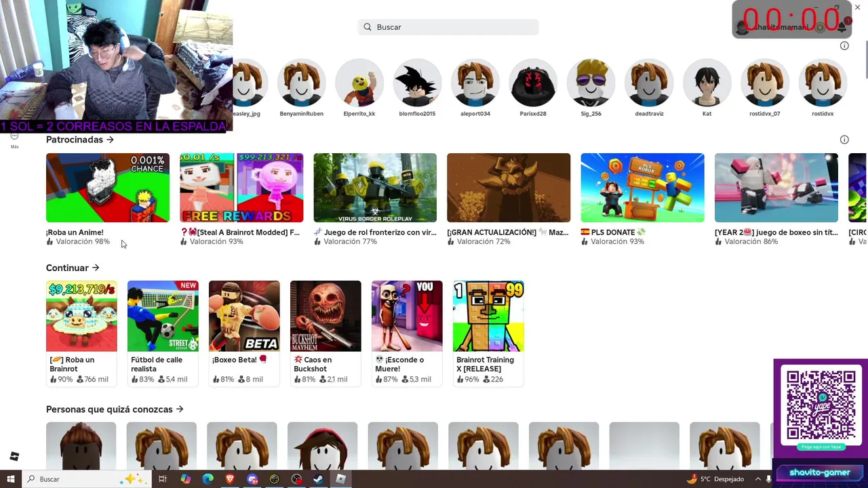
Task: Expand Personas que quizá conozcas arrow
Action: (x=180, y=409)
